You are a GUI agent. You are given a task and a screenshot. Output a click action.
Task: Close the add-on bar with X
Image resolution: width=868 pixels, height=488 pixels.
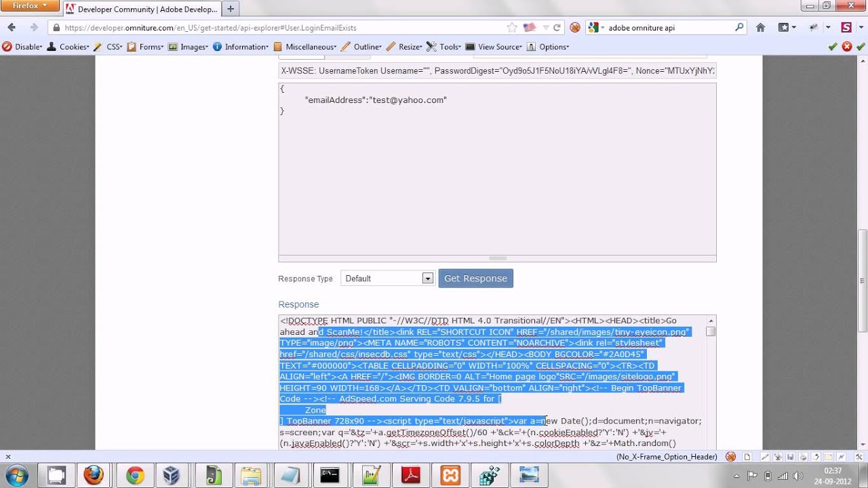7,457
